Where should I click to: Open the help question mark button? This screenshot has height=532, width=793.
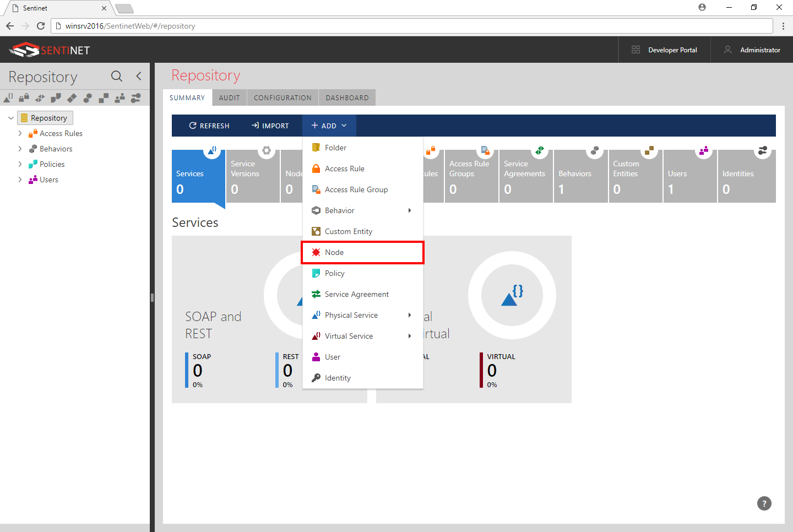point(764,503)
